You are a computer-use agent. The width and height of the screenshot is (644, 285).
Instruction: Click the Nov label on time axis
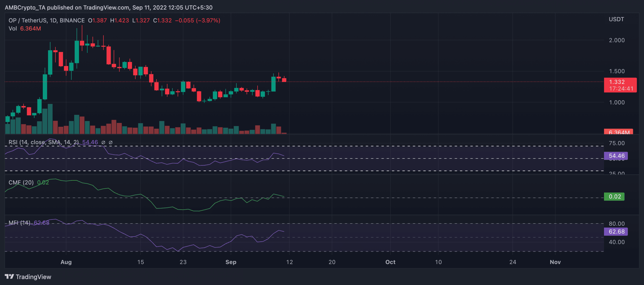(x=555, y=262)
